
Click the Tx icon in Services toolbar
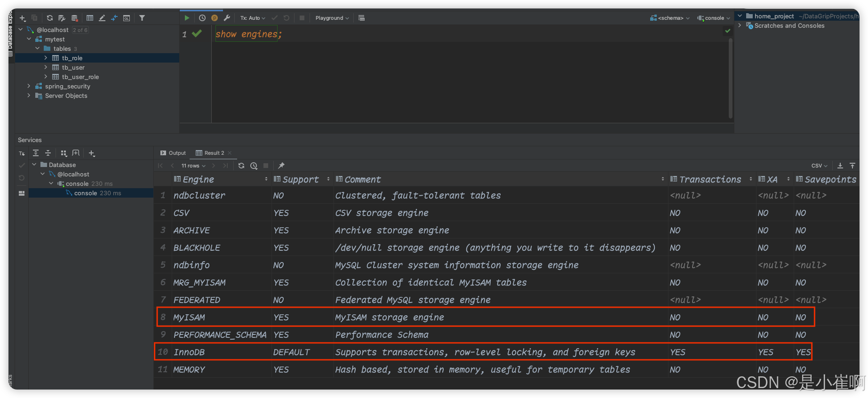22,153
